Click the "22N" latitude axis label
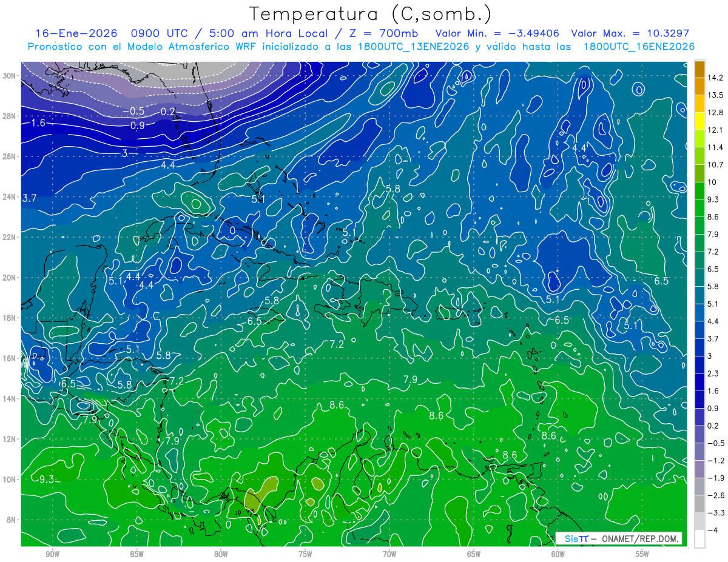This screenshot has height=562, width=728. [x=10, y=237]
